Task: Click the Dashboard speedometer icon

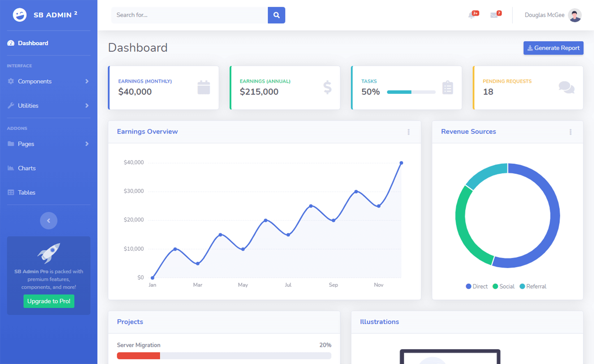Action: pyautogui.click(x=11, y=43)
